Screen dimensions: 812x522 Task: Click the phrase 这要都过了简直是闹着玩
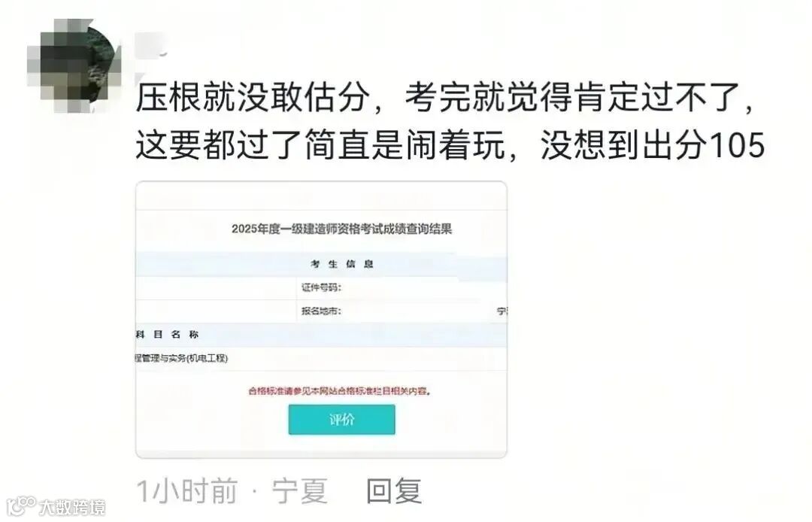[x=320, y=144]
